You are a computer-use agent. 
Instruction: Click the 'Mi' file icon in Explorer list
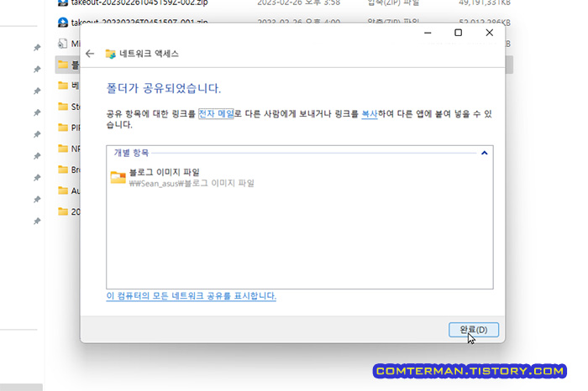pos(63,44)
